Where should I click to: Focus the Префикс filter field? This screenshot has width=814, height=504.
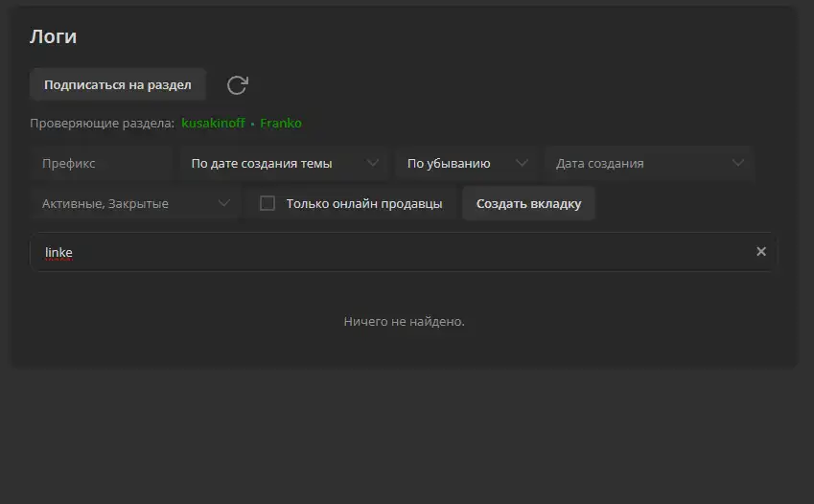coord(102,164)
